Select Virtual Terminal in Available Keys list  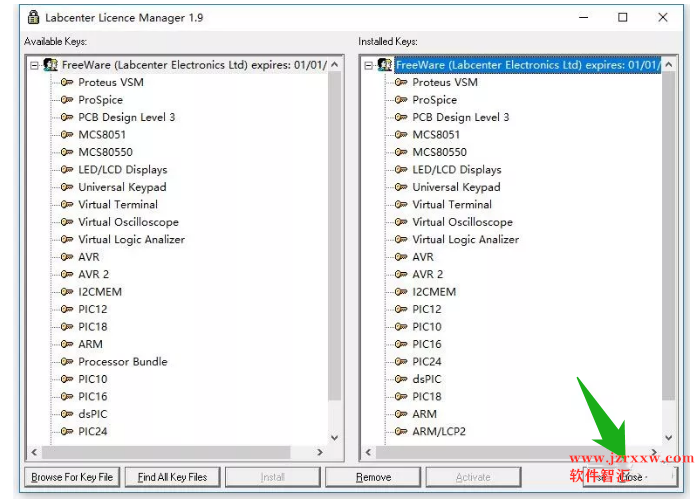point(118,204)
